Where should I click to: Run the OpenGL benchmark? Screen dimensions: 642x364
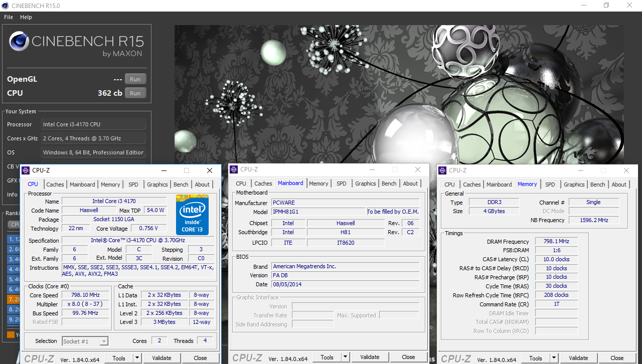pyautogui.click(x=135, y=79)
